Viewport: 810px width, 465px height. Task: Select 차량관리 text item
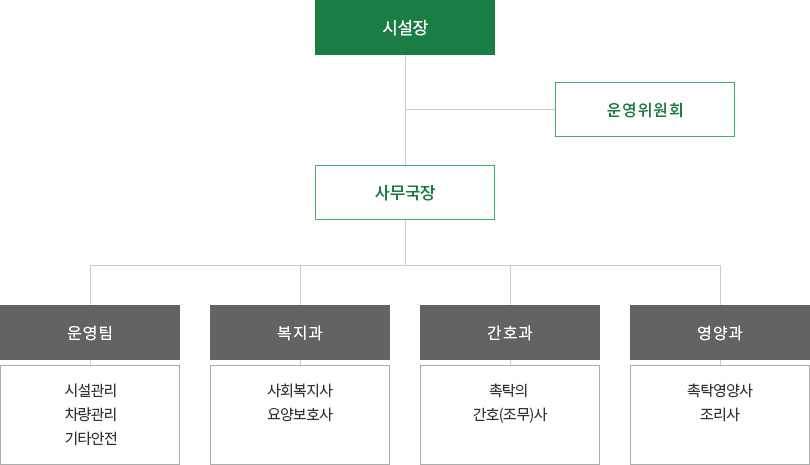(x=91, y=414)
